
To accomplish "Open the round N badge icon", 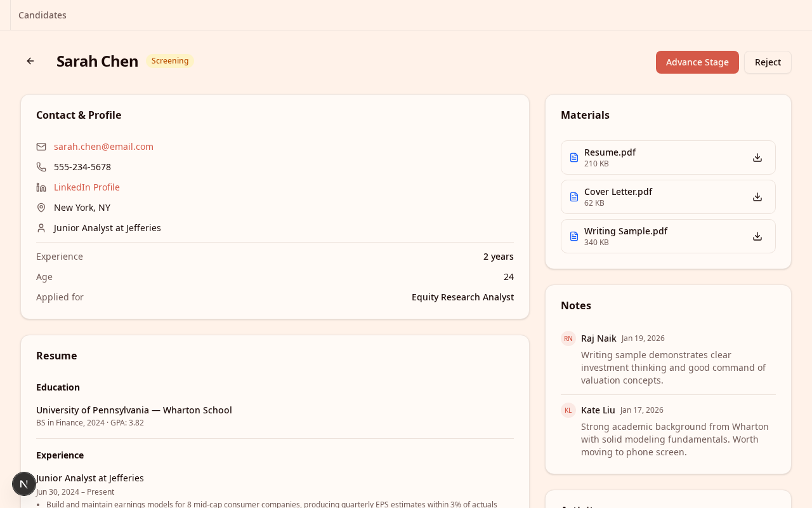I will [x=24, y=484].
